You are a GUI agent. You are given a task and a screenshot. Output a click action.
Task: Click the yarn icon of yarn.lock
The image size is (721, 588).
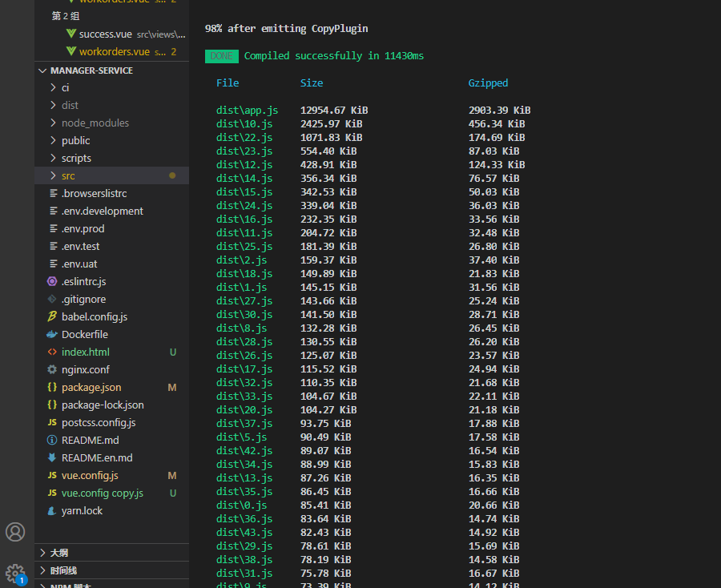click(x=52, y=510)
